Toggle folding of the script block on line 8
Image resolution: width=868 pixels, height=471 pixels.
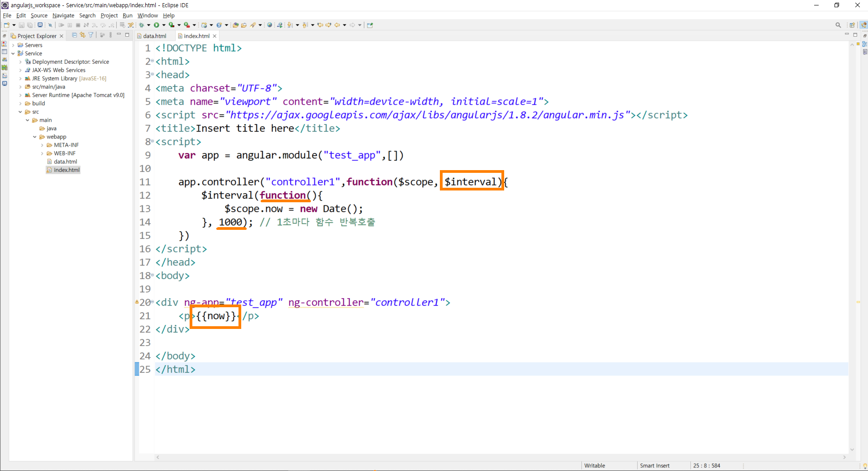tap(153, 141)
